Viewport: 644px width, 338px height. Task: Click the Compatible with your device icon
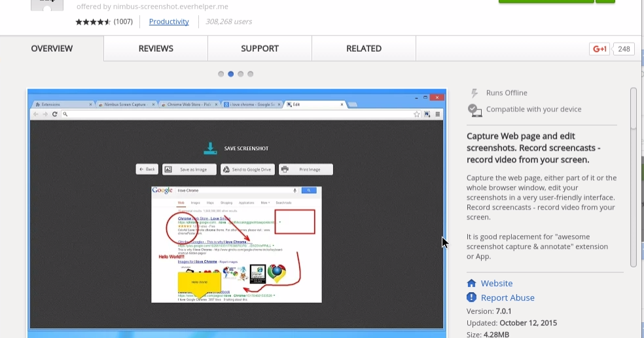point(474,110)
